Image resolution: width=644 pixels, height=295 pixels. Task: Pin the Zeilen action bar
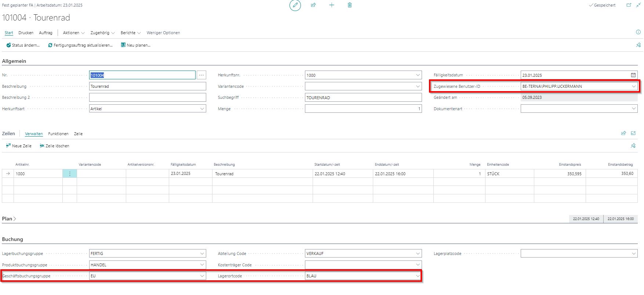point(633,146)
